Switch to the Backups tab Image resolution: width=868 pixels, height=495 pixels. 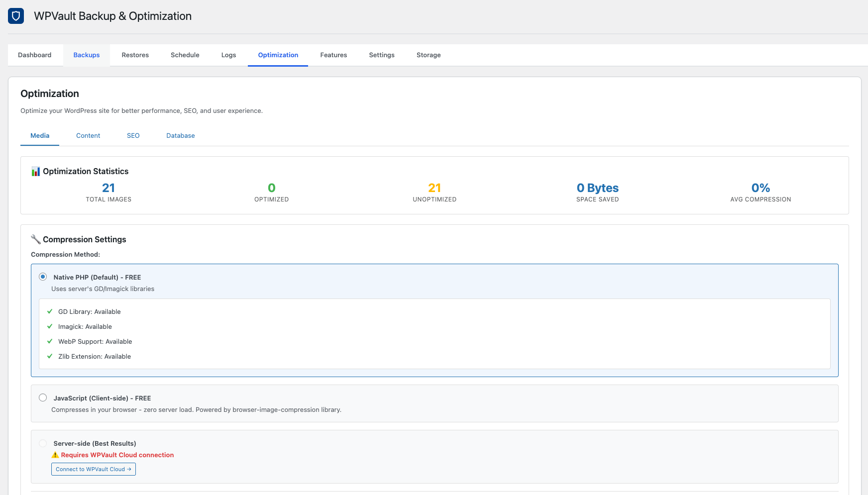[x=87, y=55]
